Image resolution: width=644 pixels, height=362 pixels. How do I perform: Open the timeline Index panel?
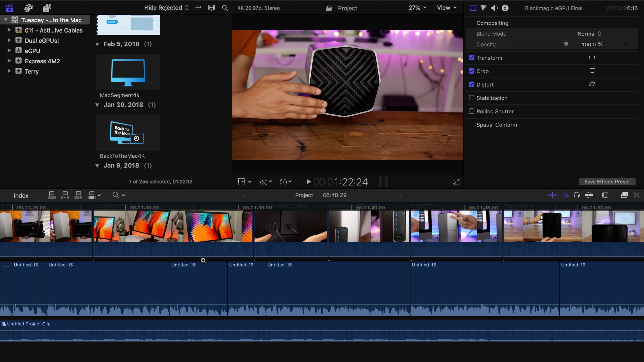pyautogui.click(x=21, y=196)
